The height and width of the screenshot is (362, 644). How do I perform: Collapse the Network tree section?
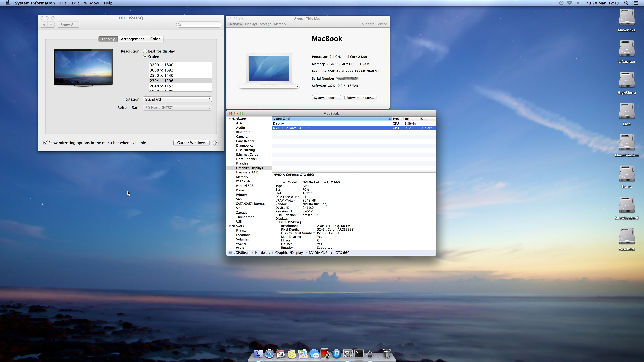229,226
